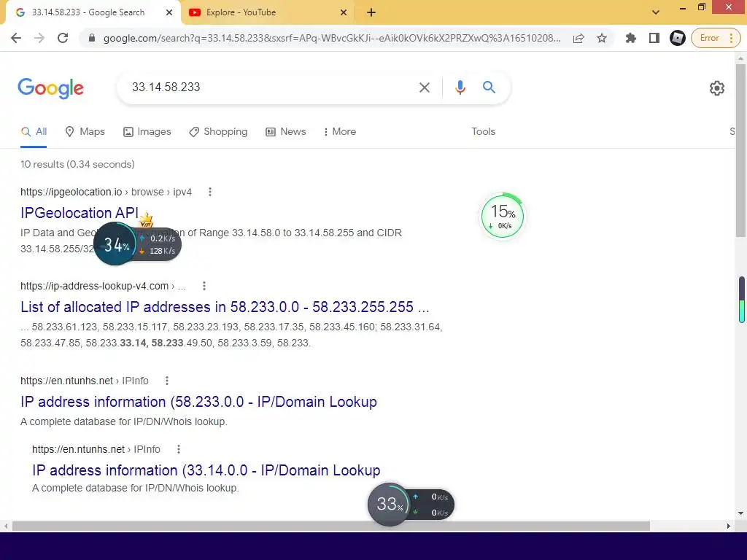
Task: Clear the search box text
Action: [424, 87]
